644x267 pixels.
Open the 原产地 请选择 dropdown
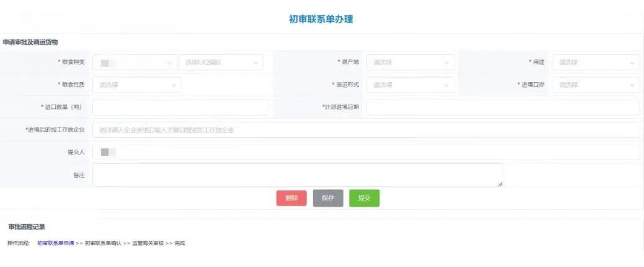click(x=403, y=63)
